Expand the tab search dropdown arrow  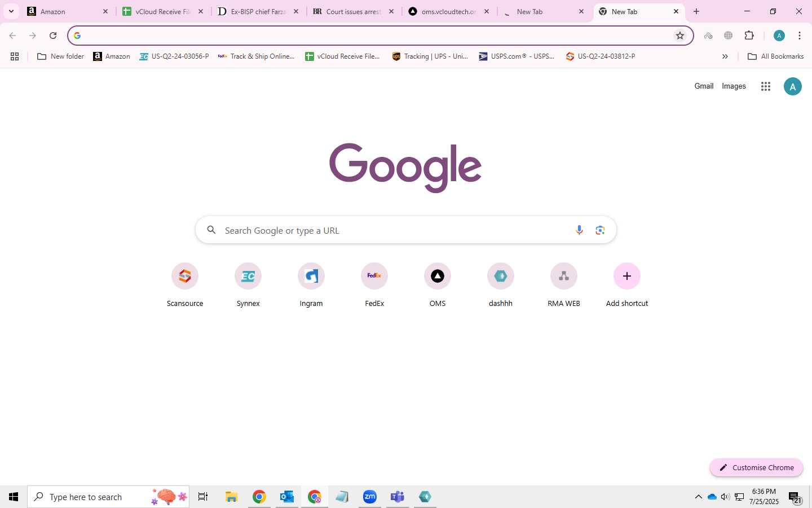pyautogui.click(x=11, y=11)
